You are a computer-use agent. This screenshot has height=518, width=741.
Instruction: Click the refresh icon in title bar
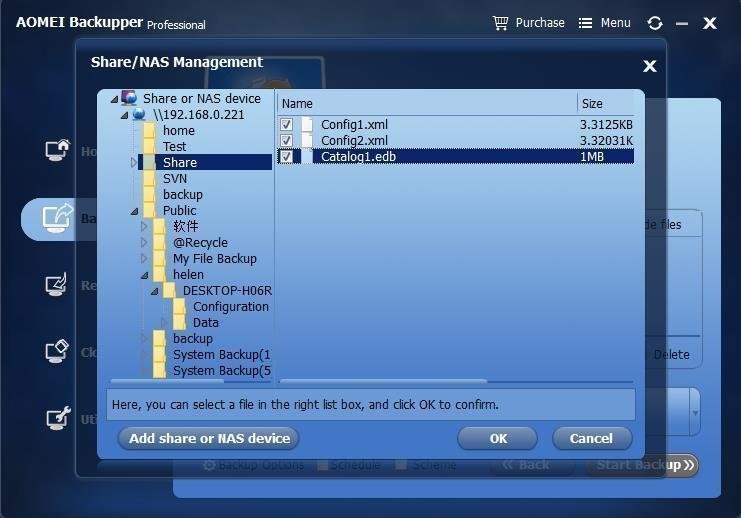point(655,23)
